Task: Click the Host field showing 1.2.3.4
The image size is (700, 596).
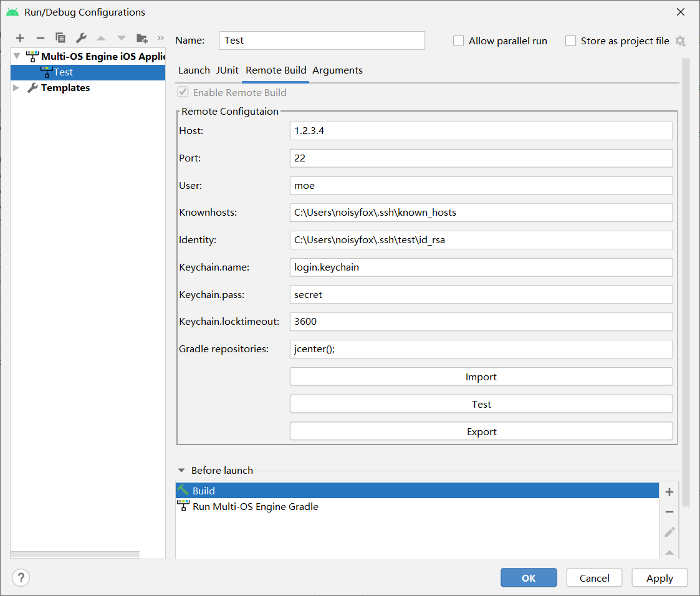Action: [481, 131]
